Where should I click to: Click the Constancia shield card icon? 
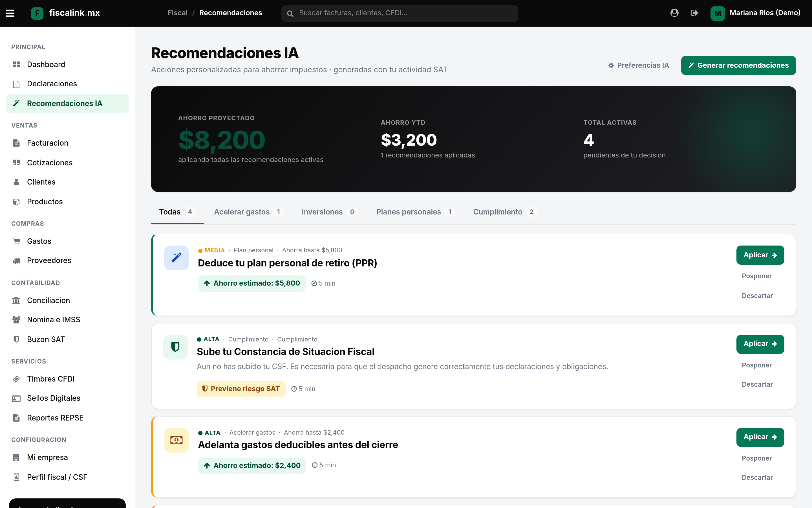tap(175, 347)
